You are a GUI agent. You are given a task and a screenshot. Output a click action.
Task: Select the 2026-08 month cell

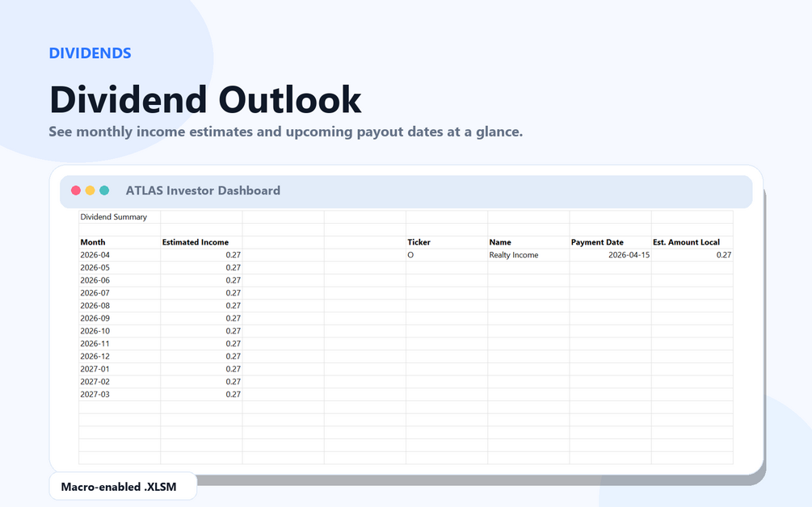coord(120,306)
